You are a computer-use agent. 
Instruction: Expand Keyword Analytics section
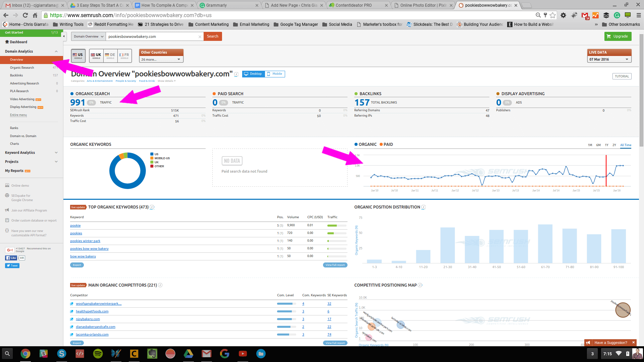(x=56, y=153)
